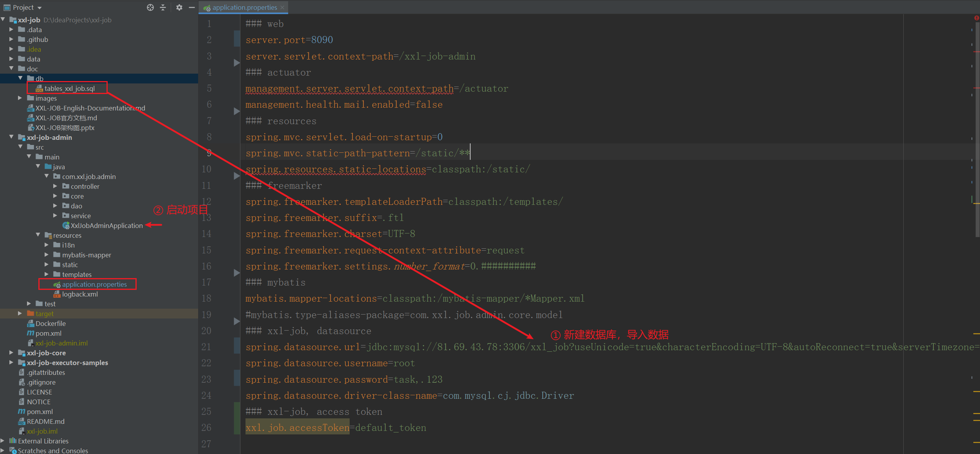Click the red error indicator at editor top-right

point(976,18)
